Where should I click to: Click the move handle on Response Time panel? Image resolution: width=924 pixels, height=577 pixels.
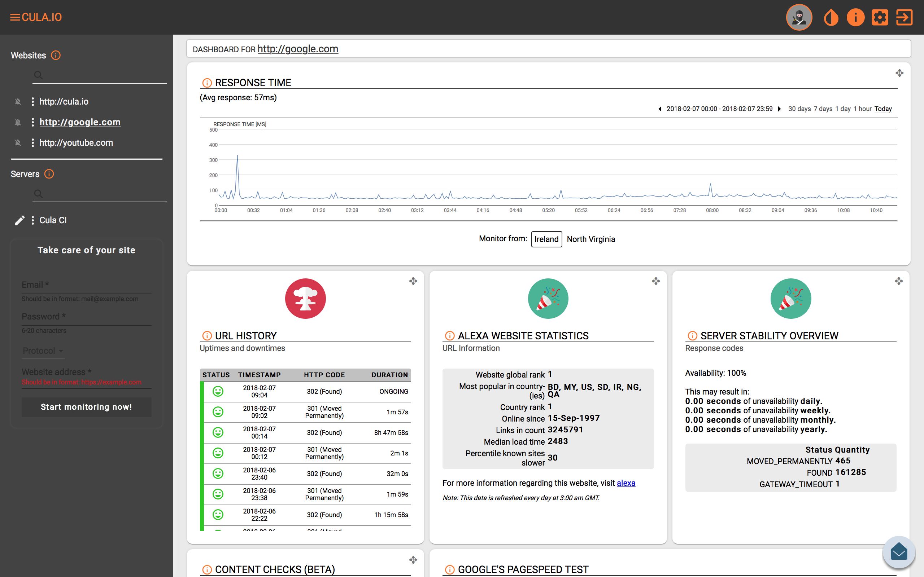point(899,73)
